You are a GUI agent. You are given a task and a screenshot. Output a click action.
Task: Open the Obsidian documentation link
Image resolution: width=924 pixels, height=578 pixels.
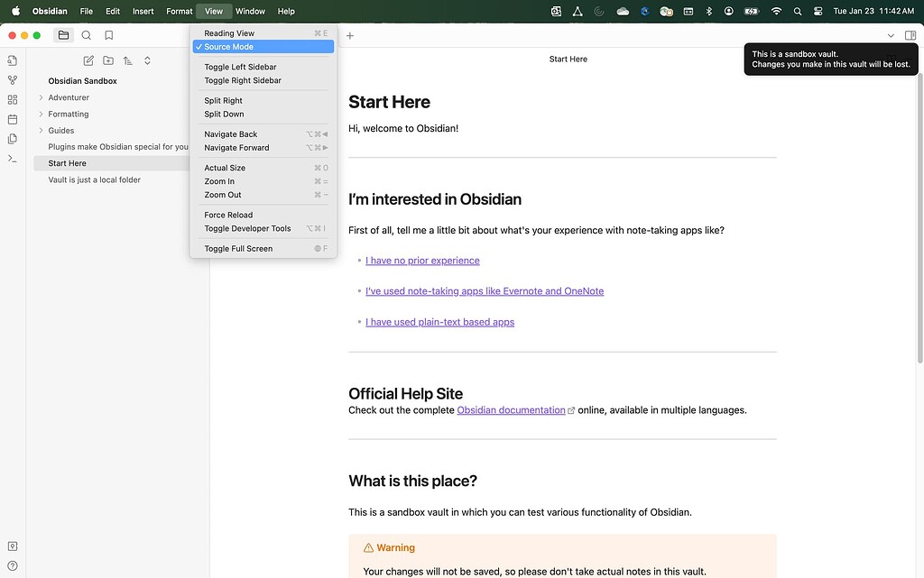point(511,410)
